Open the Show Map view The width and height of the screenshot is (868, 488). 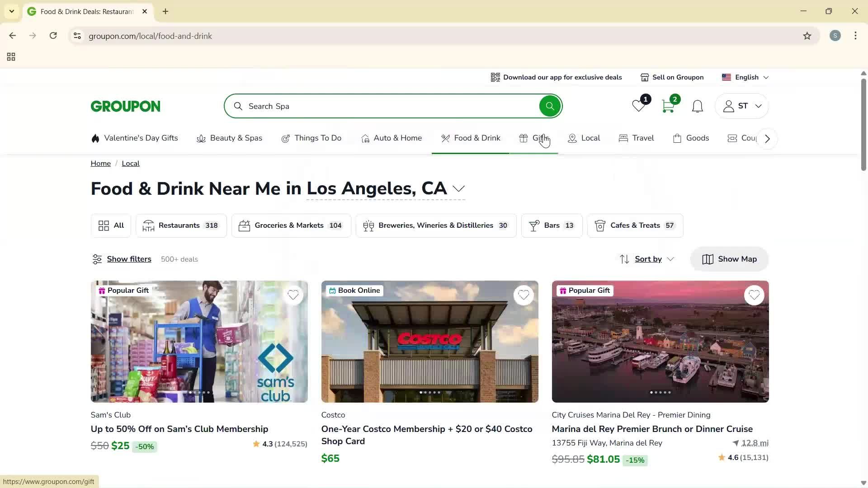[x=729, y=259]
